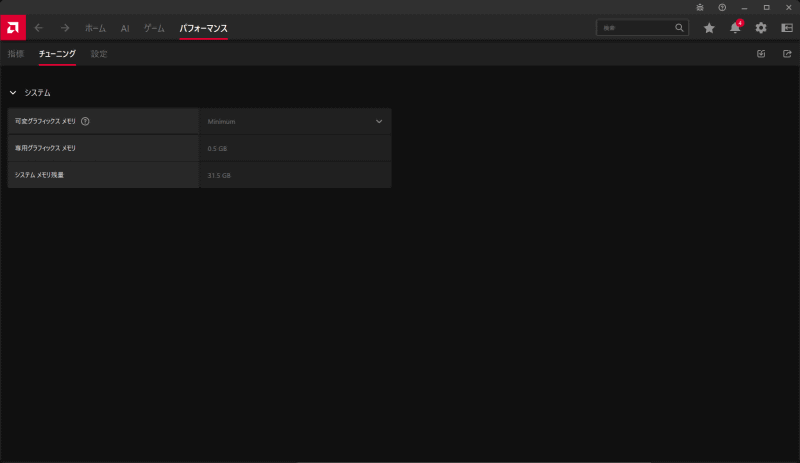Open notifications bell icon
800x463 pixels.
click(735, 28)
